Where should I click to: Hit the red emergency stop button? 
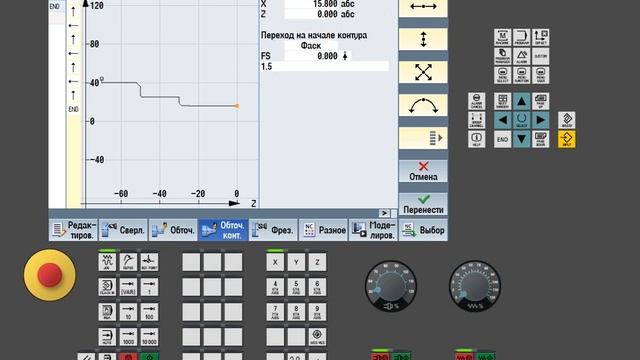tap(49, 275)
